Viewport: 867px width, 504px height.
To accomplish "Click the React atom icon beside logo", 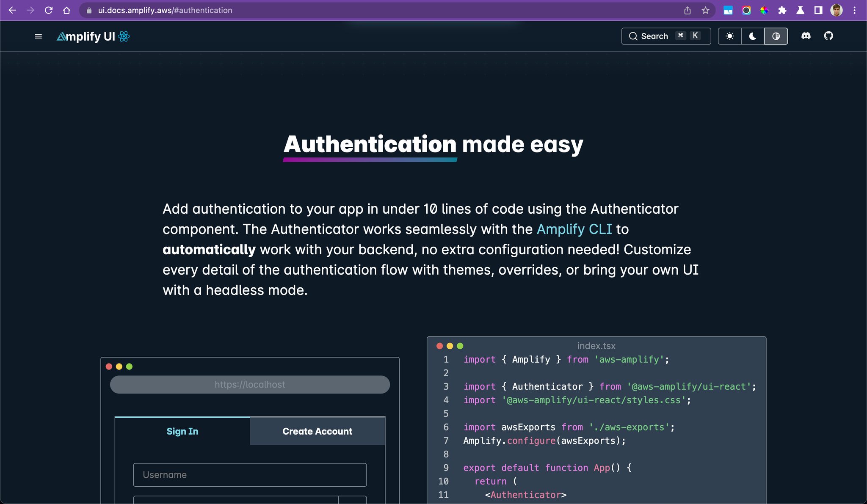I will point(124,36).
